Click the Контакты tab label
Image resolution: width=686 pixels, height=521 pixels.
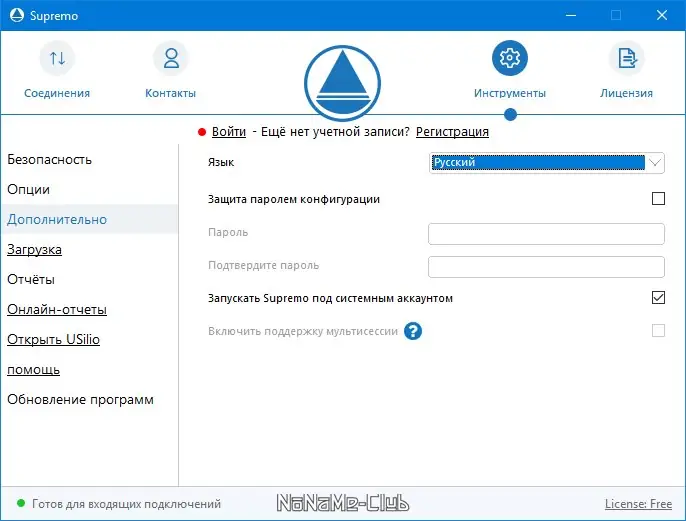171,93
